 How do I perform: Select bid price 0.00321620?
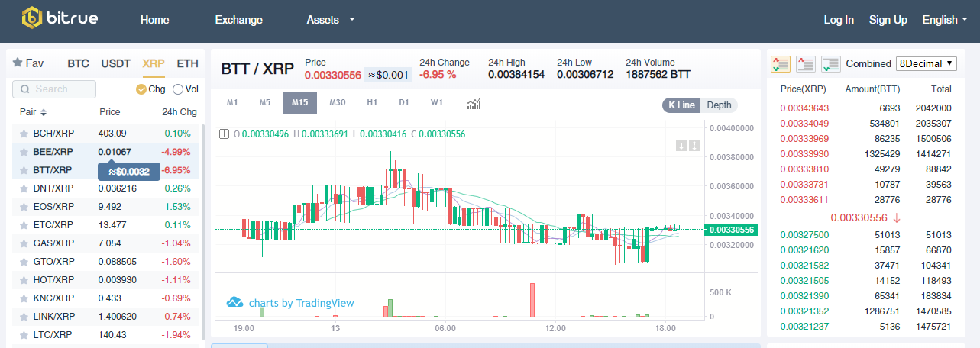point(804,250)
